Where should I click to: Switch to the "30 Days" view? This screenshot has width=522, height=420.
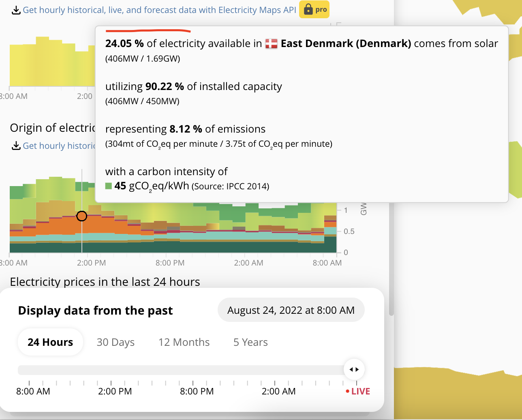(116, 342)
